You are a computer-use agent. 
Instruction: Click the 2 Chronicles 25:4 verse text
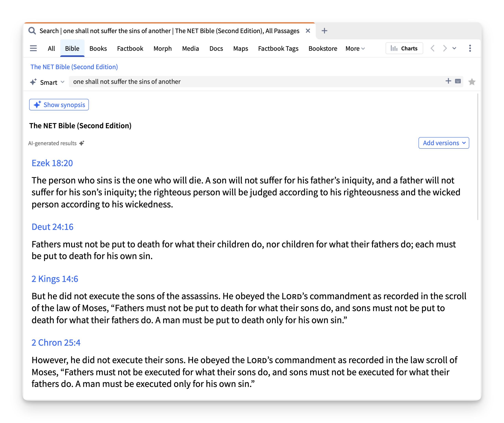click(x=245, y=372)
